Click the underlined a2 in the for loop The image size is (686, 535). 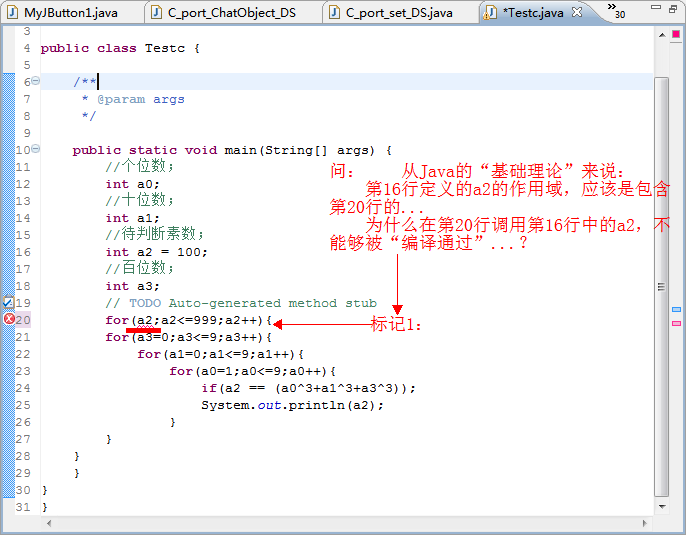click(144, 320)
